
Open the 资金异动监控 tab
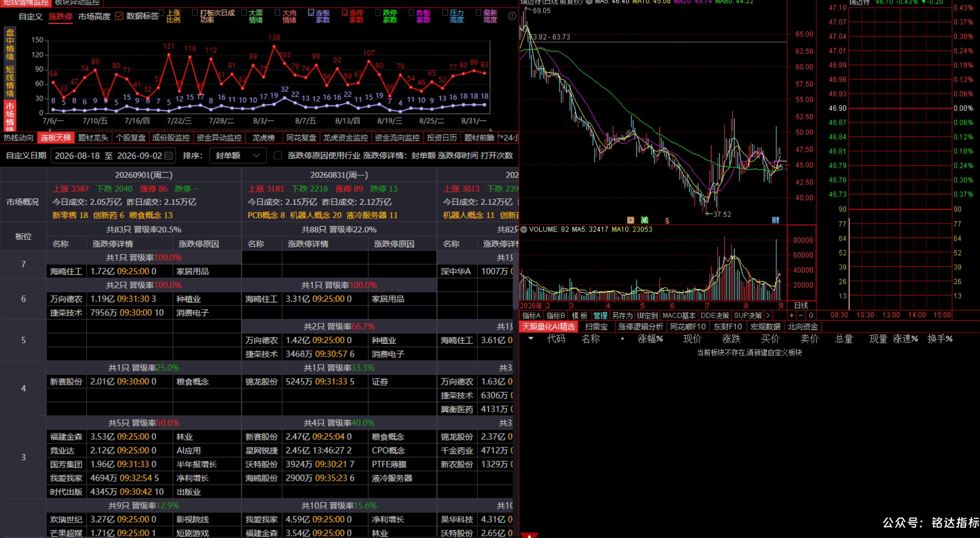pyautogui.click(x=219, y=138)
